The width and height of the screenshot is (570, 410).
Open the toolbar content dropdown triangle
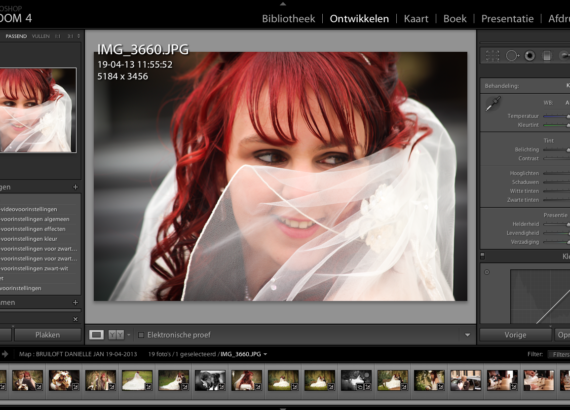point(467,335)
